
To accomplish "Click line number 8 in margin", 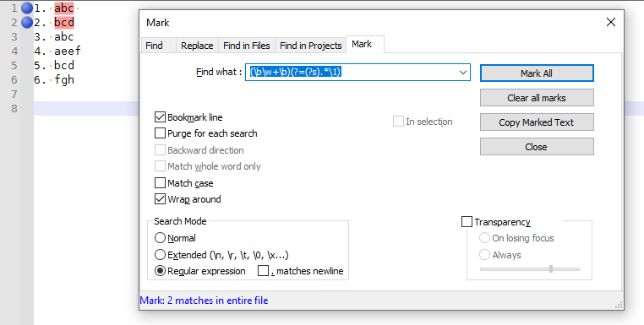I will (x=14, y=108).
